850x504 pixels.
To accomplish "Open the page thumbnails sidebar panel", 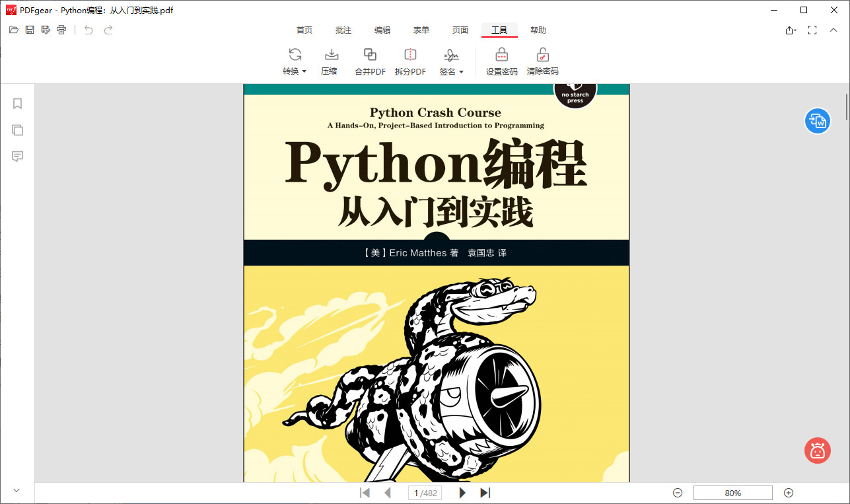I will coord(18,130).
